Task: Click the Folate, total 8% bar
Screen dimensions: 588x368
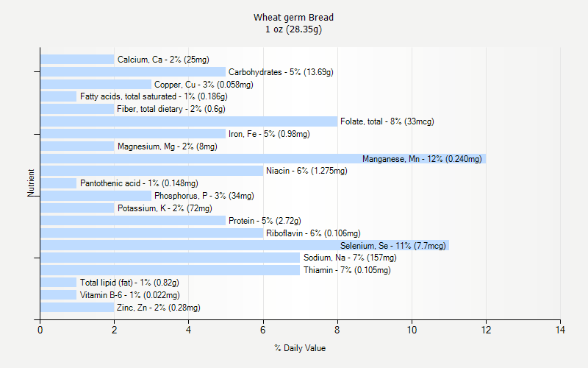Action: (x=189, y=121)
